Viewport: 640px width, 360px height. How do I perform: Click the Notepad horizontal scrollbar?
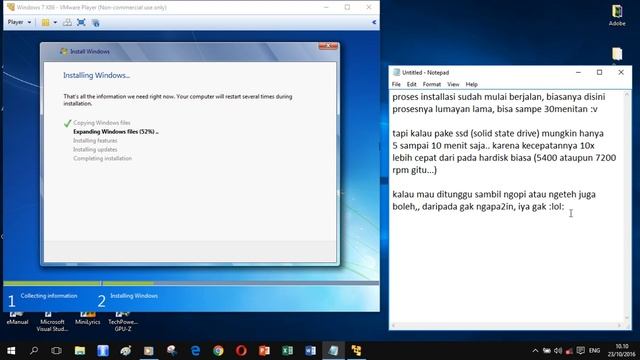(x=507, y=325)
